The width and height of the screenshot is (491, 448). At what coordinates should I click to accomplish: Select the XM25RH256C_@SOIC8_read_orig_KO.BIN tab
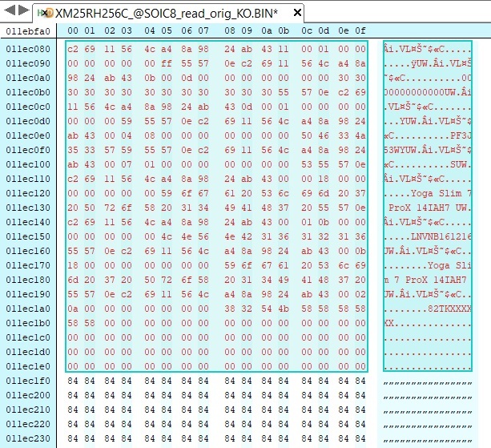click(x=167, y=13)
